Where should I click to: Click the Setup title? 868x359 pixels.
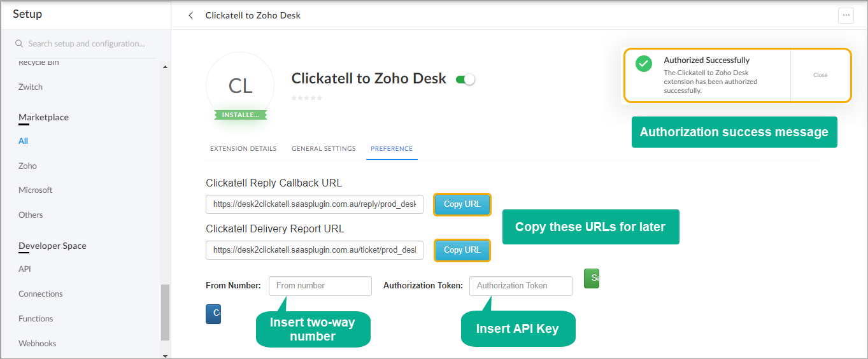click(27, 14)
